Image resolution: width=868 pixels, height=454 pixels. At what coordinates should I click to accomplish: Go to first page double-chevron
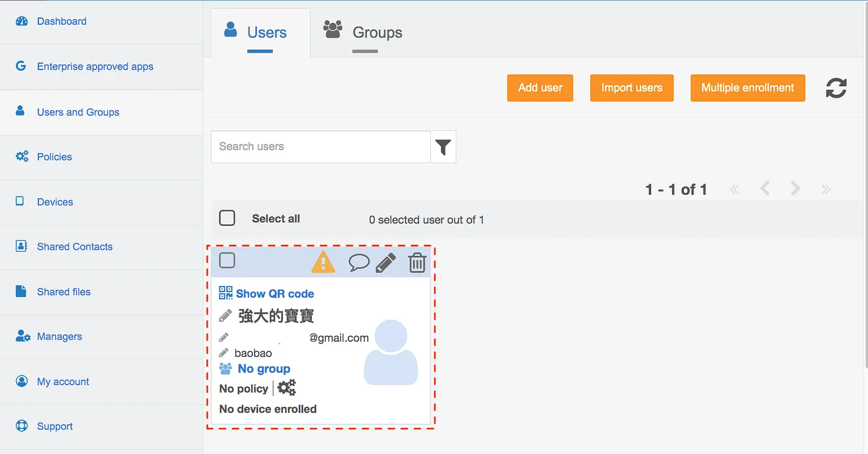pos(735,189)
